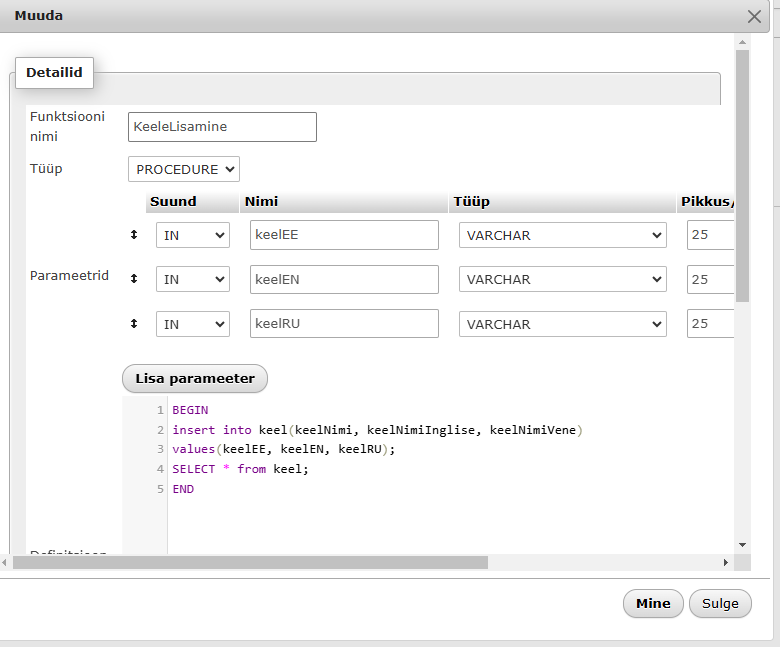Open the Suund dropdown for keelRU
Screen dimensions: 780x647
[193, 324]
